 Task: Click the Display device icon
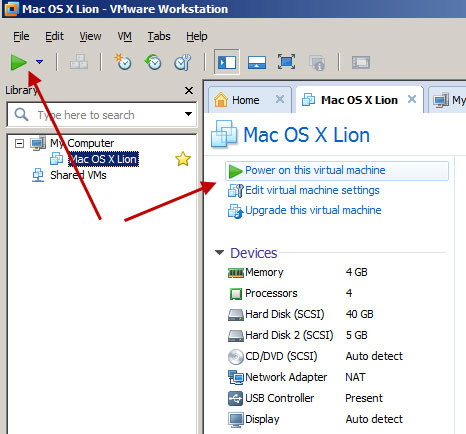(236, 420)
